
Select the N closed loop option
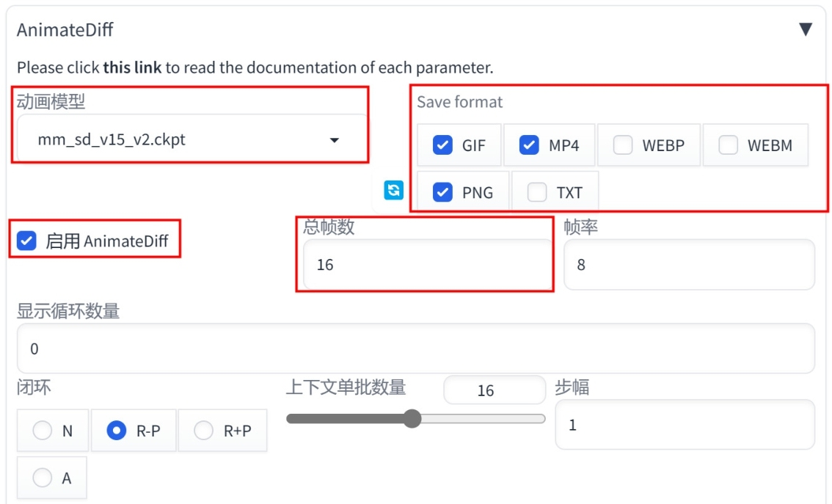43,430
